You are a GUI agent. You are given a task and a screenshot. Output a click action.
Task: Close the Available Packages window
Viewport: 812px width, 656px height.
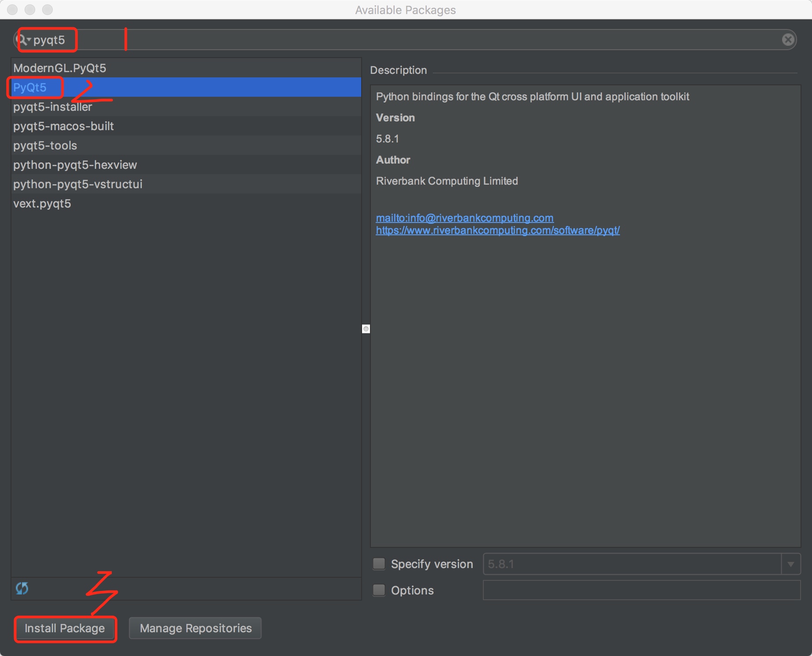tap(12, 9)
